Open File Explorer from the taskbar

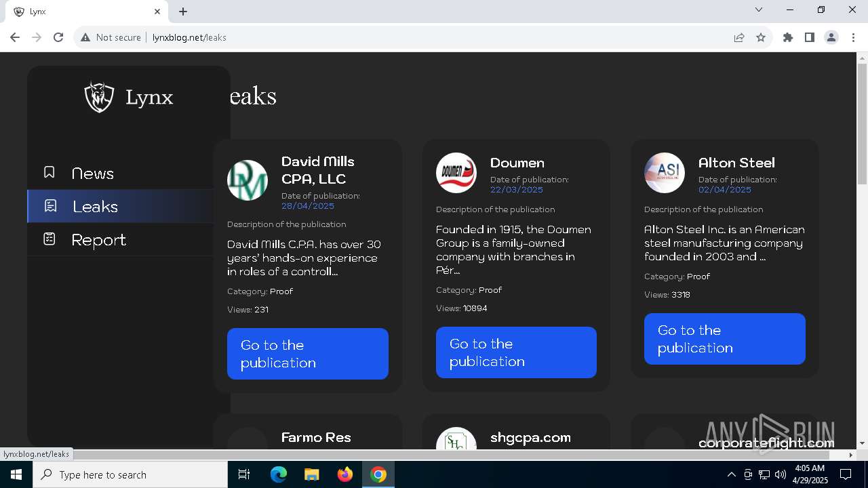point(311,474)
